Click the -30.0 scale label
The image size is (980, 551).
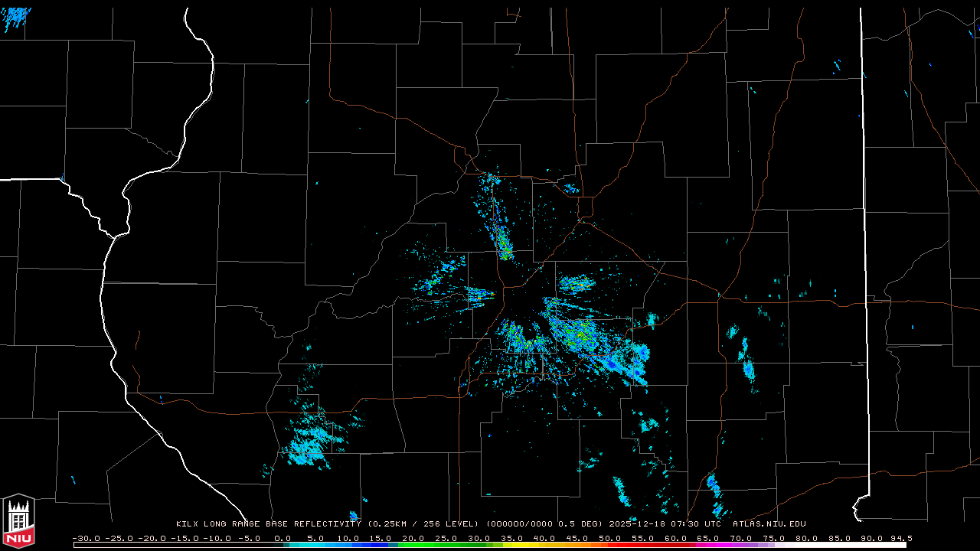tap(86, 538)
